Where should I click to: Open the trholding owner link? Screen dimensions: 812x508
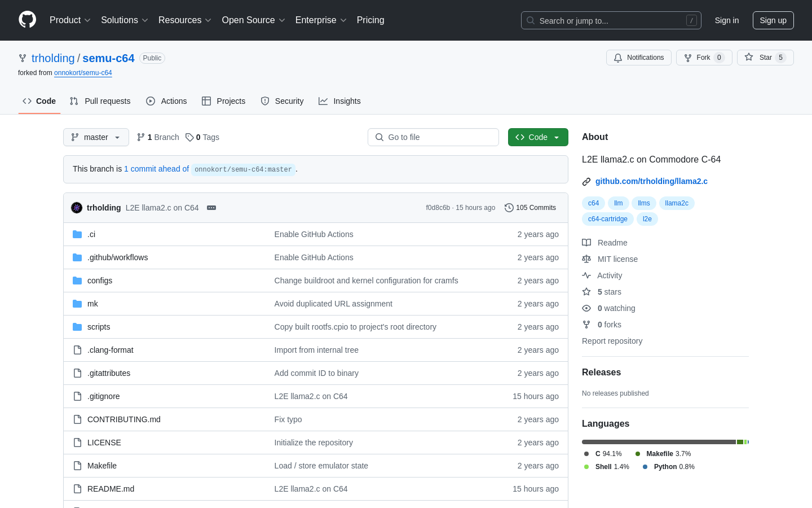(x=53, y=58)
